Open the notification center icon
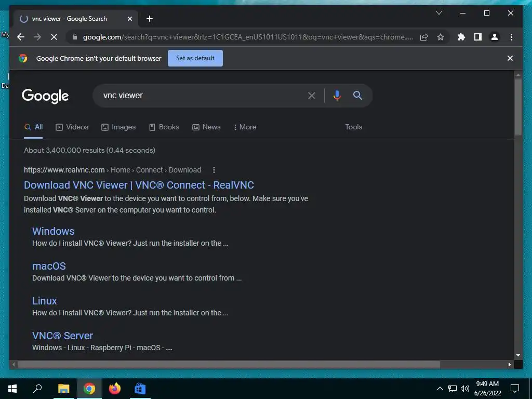This screenshot has height=399, width=532. click(515, 389)
